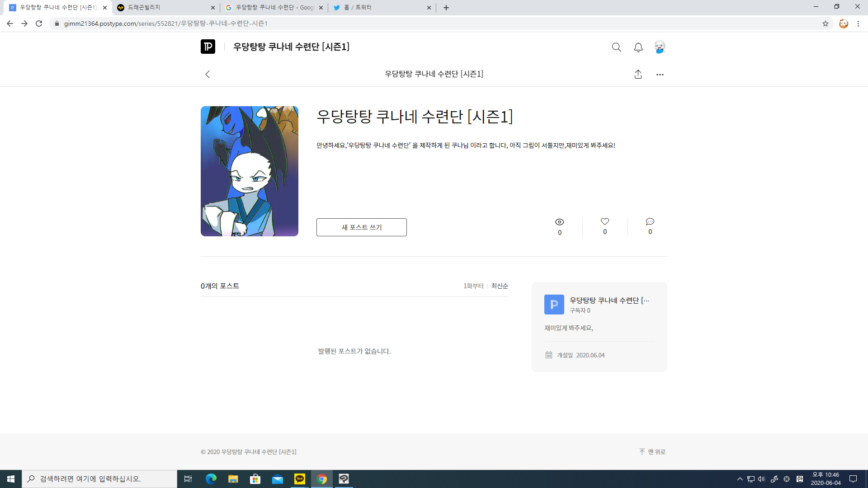The height and width of the screenshot is (488, 868).
Task: Open the three-dot more options menu
Action: [660, 75]
